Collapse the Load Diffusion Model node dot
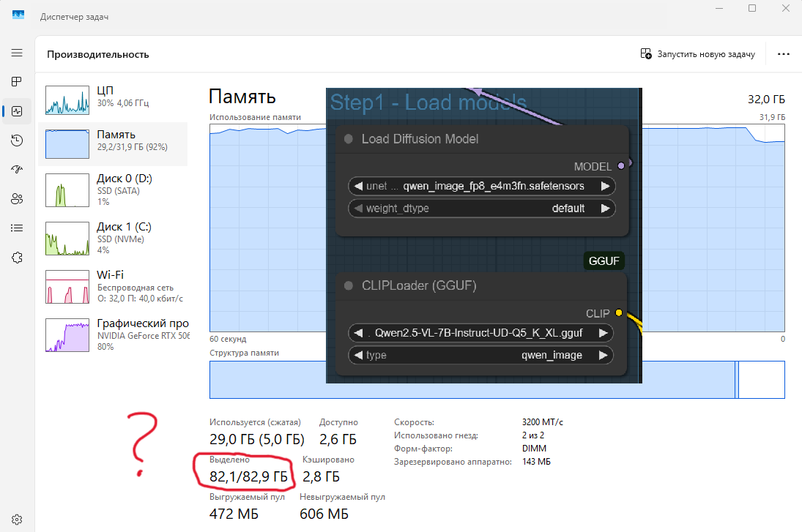Image resolution: width=802 pixels, height=532 pixels. (x=349, y=139)
